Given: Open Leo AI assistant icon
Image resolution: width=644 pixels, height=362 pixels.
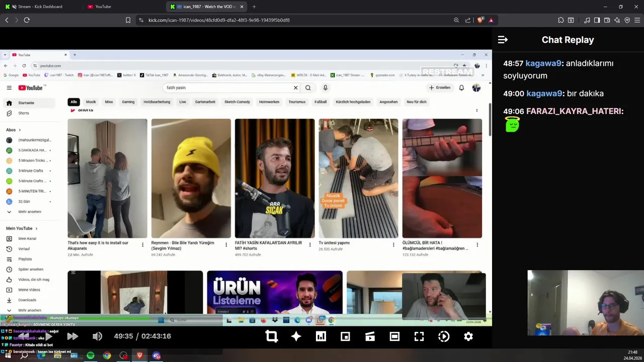Looking at the screenshot, I should pos(617,20).
